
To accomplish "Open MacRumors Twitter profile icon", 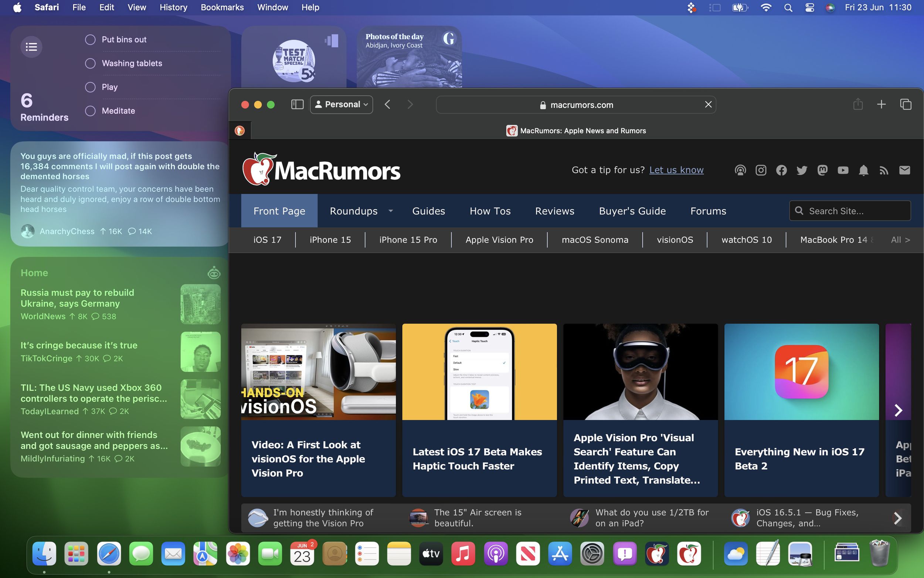I will click(x=802, y=170).
